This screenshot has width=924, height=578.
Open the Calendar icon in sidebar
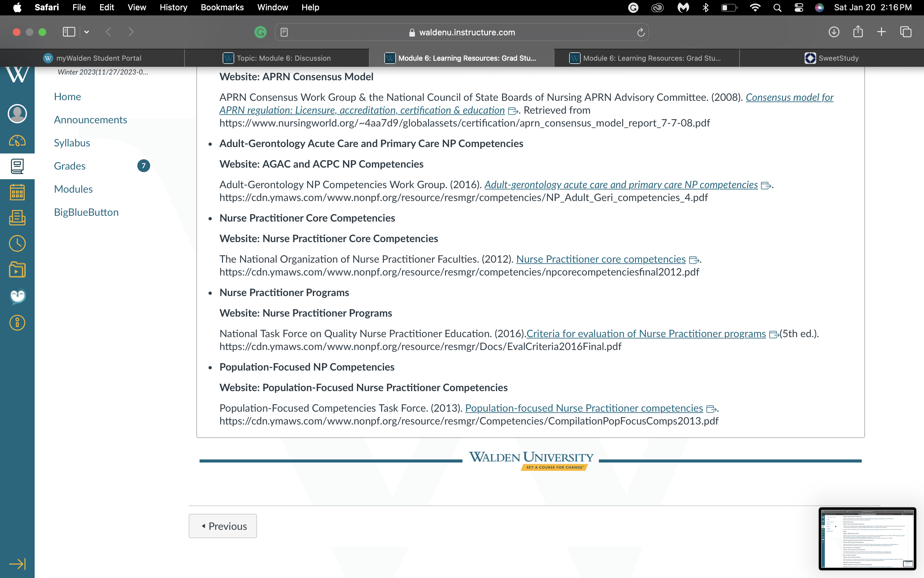17,192
